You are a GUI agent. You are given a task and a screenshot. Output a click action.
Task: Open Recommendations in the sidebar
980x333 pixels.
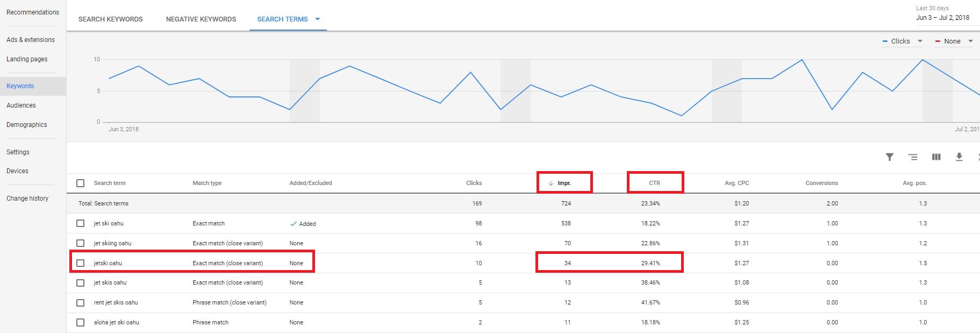coord(33,12)
